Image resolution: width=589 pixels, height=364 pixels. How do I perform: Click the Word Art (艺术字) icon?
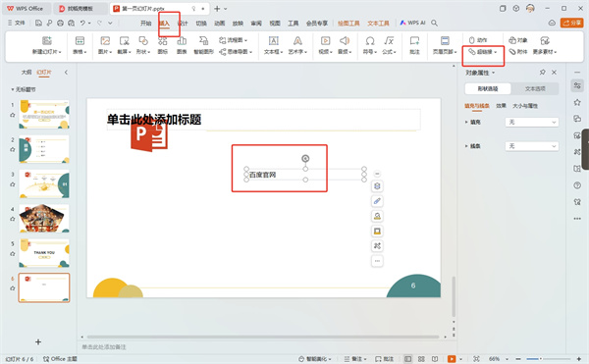(297, 40)
